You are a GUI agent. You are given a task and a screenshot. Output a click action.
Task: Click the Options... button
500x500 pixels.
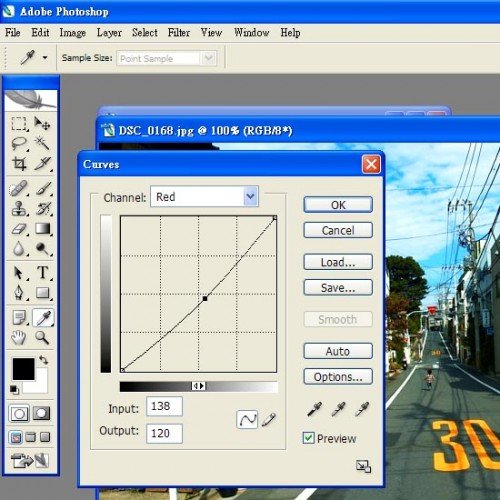click(338, 377)
